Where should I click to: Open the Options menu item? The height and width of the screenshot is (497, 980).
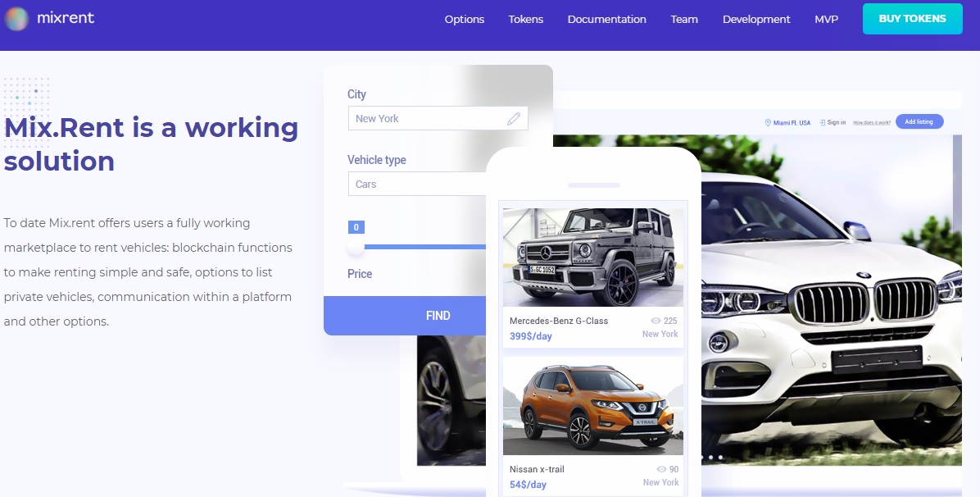click(x=465, y=20)
